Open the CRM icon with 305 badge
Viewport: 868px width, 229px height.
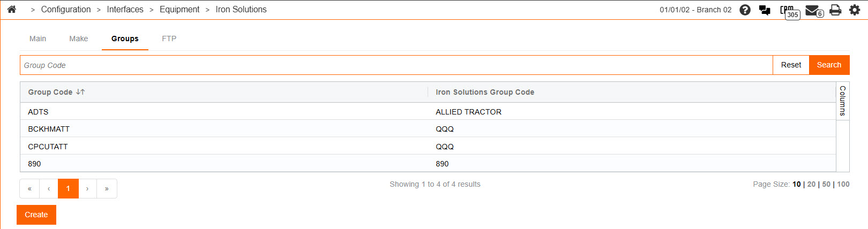pyautogui.click(x=788, y=10)
